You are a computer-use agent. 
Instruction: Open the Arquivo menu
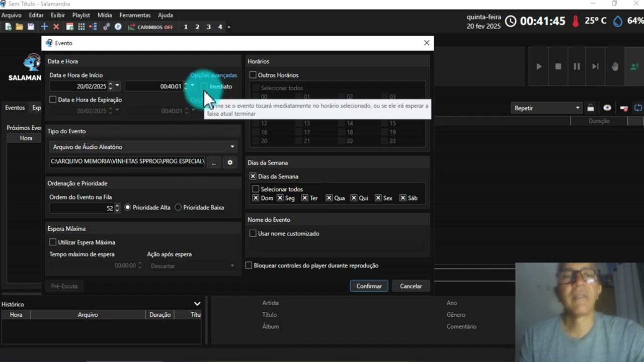12,15
